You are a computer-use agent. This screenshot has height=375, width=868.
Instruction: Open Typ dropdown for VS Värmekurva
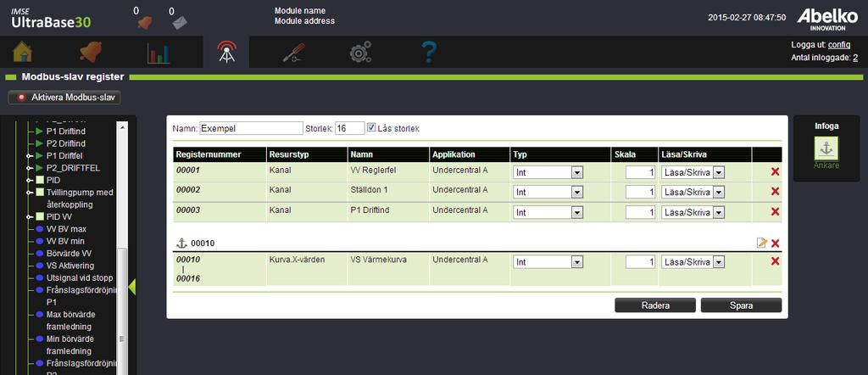coord(548,262)
